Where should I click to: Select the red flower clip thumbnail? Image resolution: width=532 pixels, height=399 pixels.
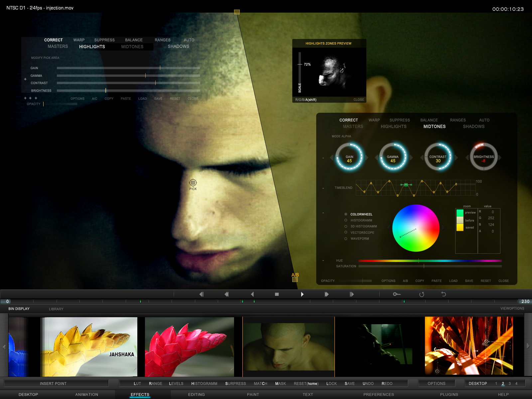point(190,347)
